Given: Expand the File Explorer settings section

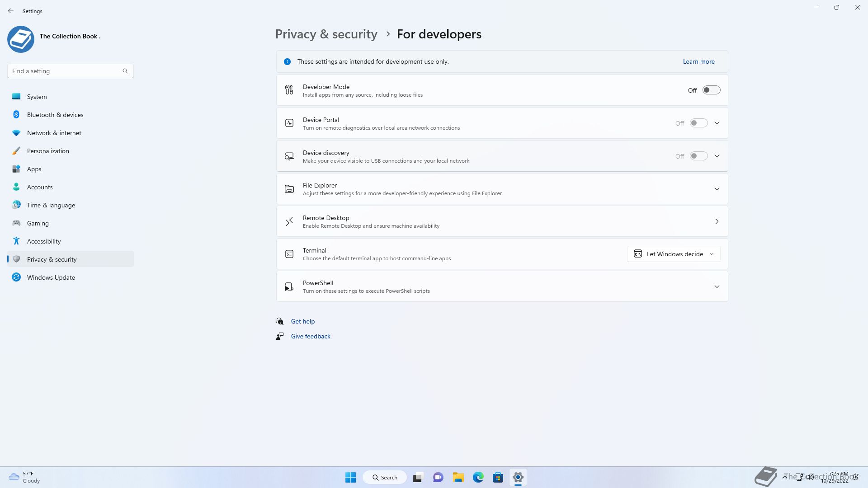Looking at the screenshot, I should tap(717, 189).
